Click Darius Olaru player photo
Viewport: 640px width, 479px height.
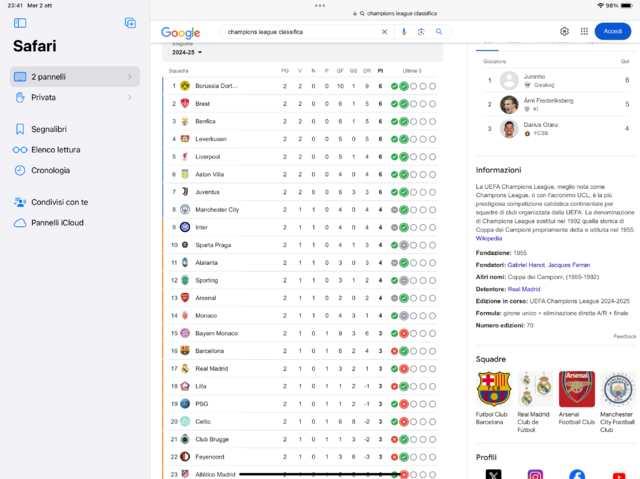click(x=509, y=129)
